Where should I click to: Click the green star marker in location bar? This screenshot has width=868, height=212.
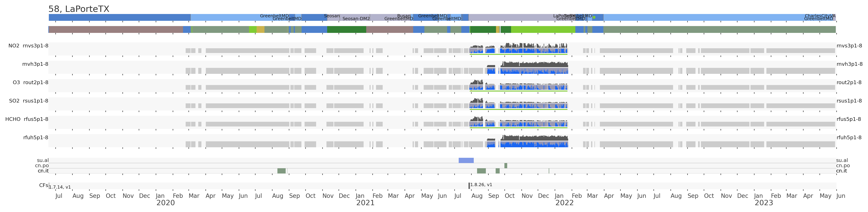594,17
